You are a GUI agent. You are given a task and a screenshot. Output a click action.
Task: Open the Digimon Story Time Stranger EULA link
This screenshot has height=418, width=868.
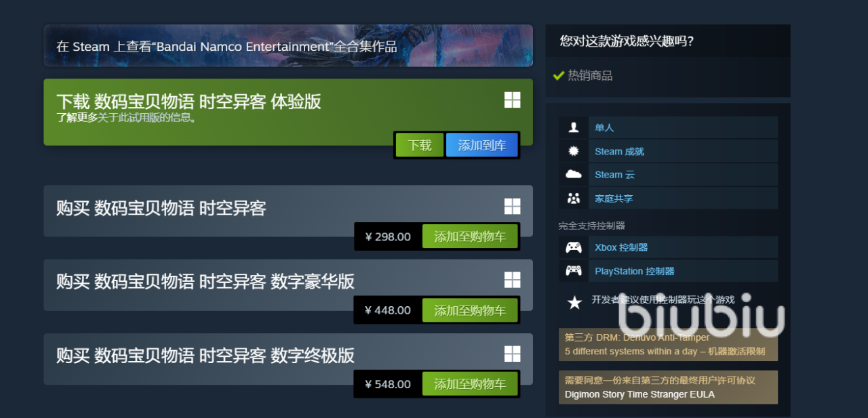639,394
